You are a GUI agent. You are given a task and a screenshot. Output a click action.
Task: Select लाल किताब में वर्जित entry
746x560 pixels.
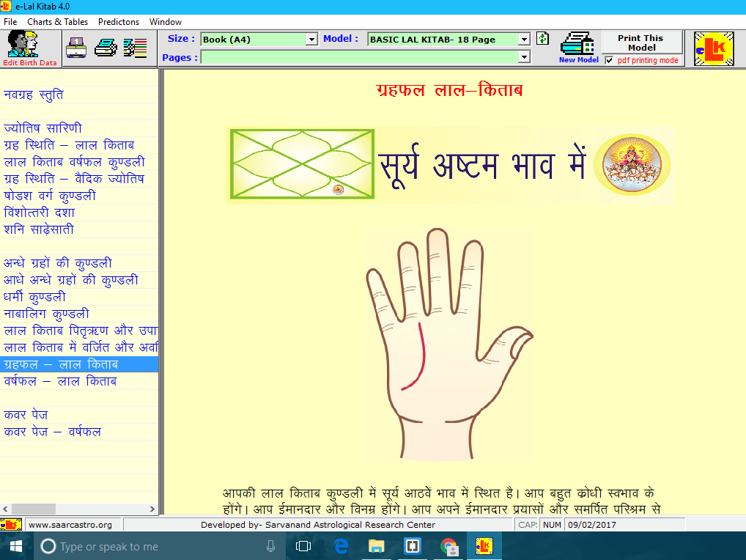pyautogui.click(x=79, y=347)
